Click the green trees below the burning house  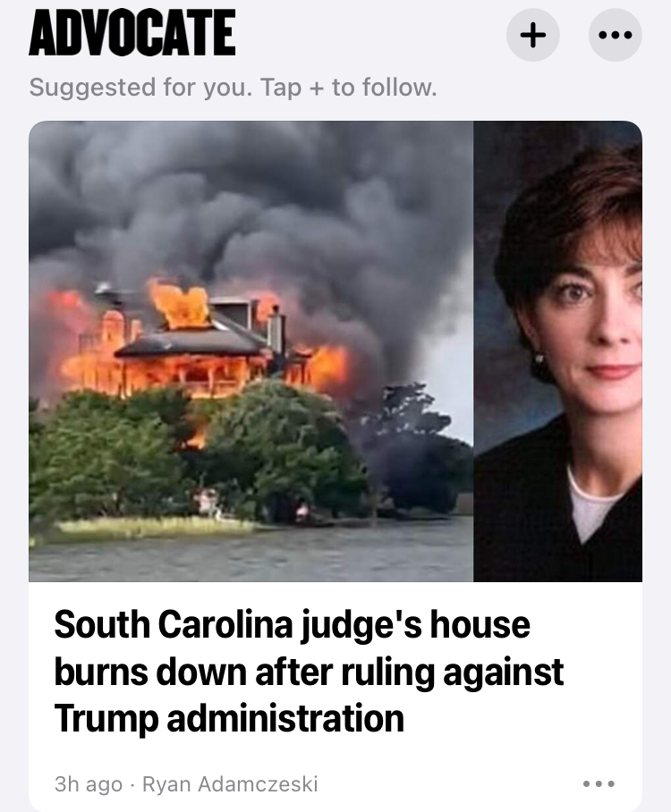click(x=197, y=456)
